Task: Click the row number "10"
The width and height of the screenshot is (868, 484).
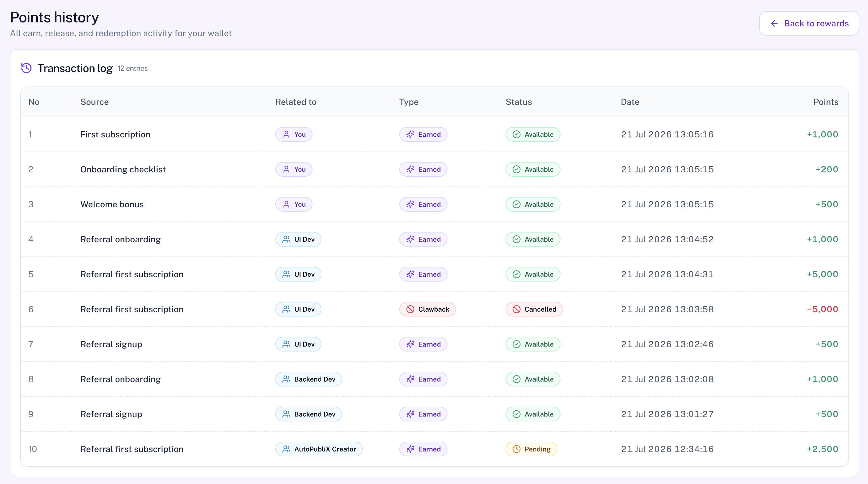Action: click(32, 449)
